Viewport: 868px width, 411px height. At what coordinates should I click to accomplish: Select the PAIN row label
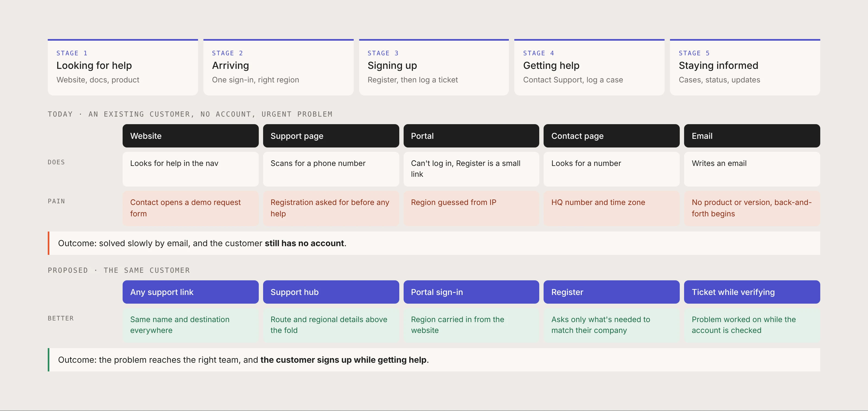tap(56, 201)
